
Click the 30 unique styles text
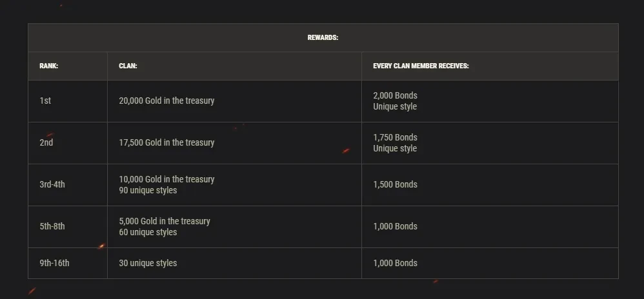tap(148, 263)
